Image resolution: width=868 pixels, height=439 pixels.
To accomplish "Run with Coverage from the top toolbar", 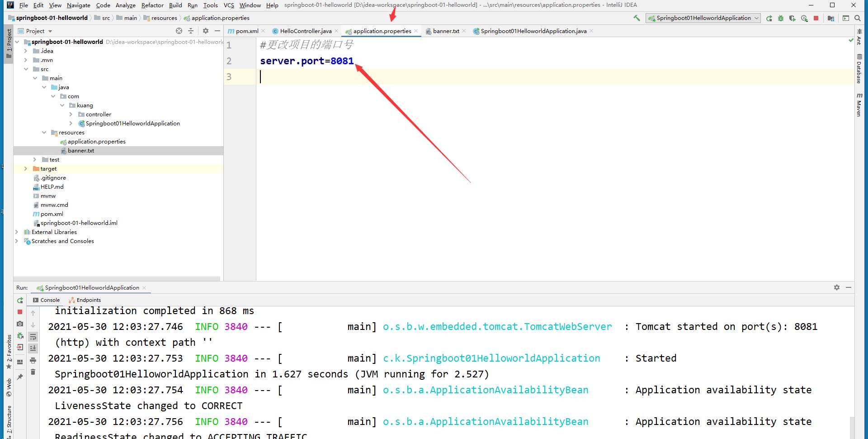I will pyautogui.click(x=793, y=18).
